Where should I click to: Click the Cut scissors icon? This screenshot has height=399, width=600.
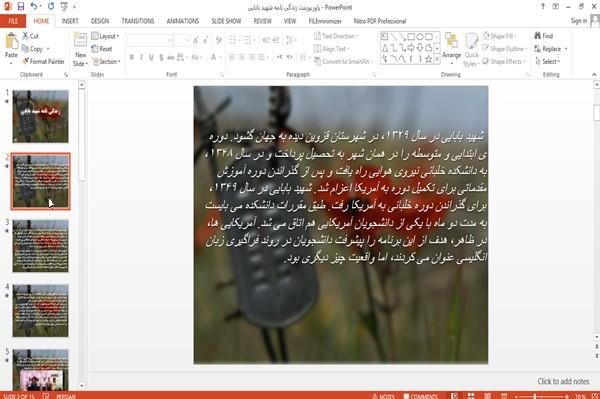pos(26,36)
